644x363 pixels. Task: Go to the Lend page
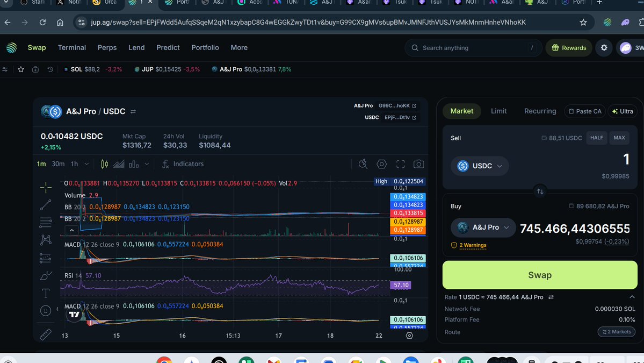(136, 48)
